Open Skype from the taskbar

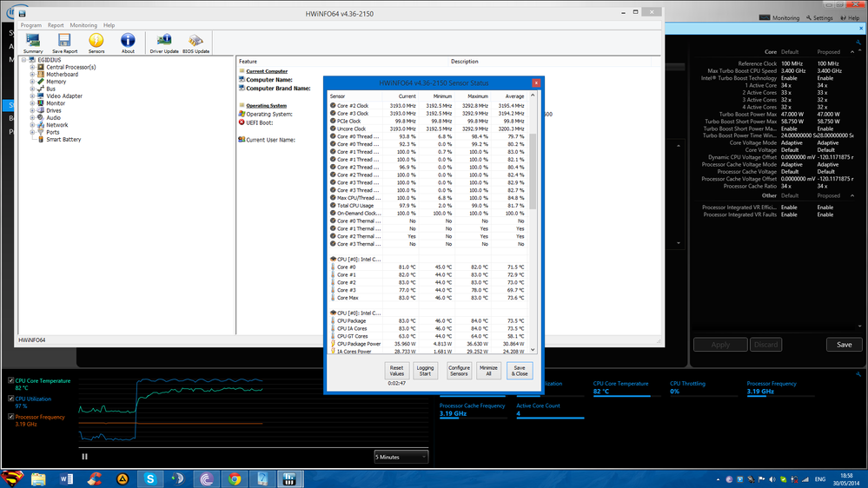click(150, 478)
